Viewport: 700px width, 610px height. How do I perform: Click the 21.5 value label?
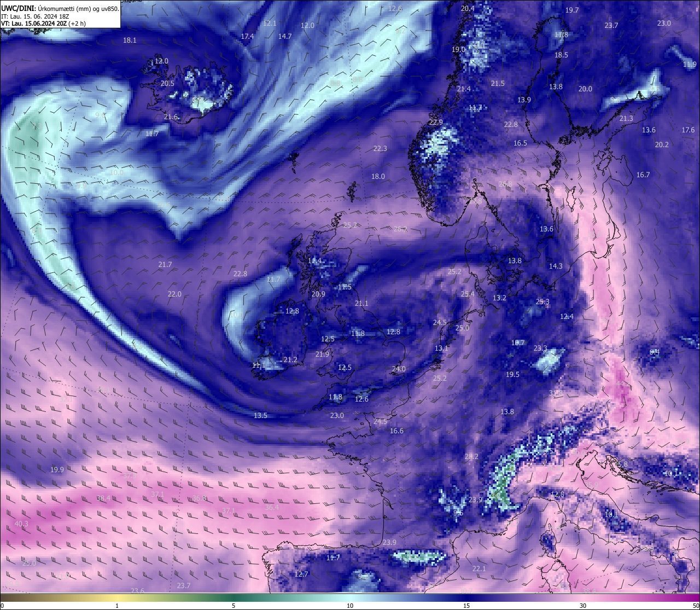(x=498, y=84)
